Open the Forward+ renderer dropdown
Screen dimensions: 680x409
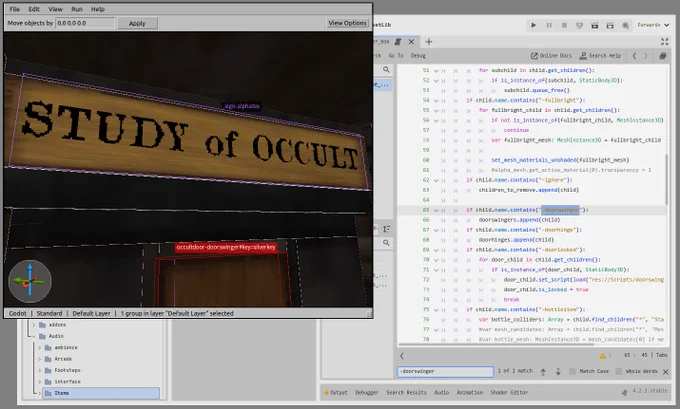653,25
